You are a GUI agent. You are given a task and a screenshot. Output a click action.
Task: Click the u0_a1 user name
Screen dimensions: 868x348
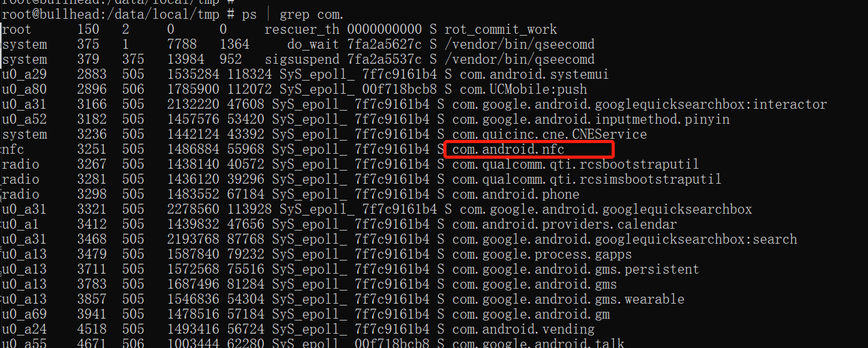pos(21,224)
